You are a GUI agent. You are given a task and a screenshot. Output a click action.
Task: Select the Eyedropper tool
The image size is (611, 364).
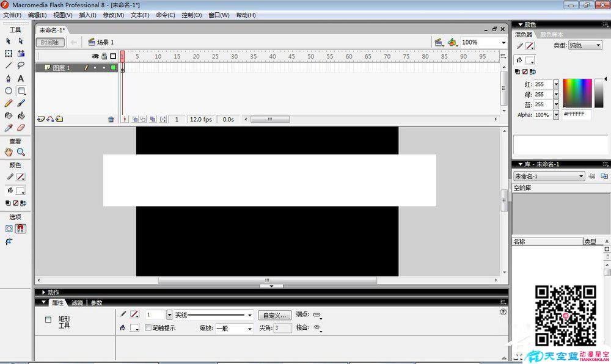(x=8, y=128)
